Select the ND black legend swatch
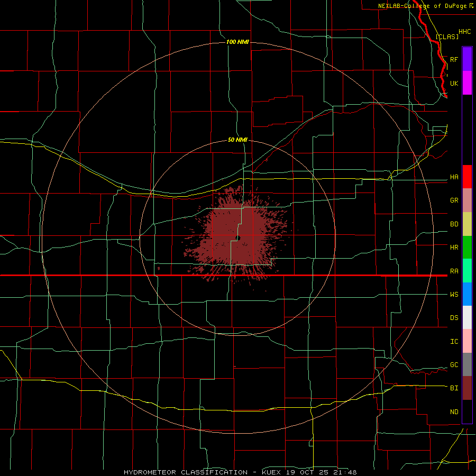 click(467, 411)
